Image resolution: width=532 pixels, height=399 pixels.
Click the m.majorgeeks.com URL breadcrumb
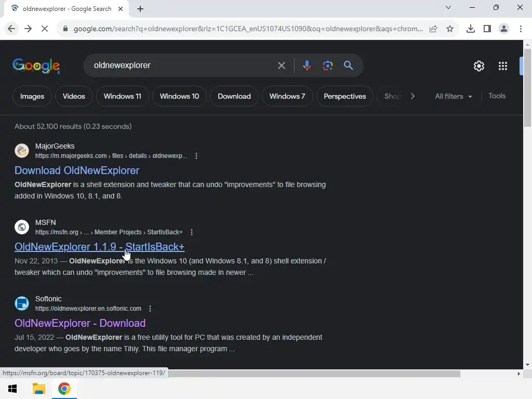click(111, 156)
